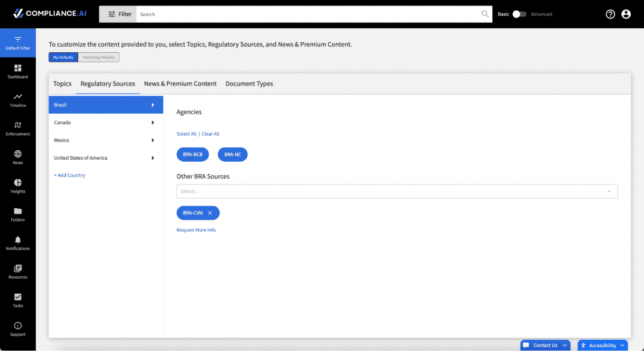This screenshot has height=351, width=644.
Task: Click the Clear All link
Action: 210,134
